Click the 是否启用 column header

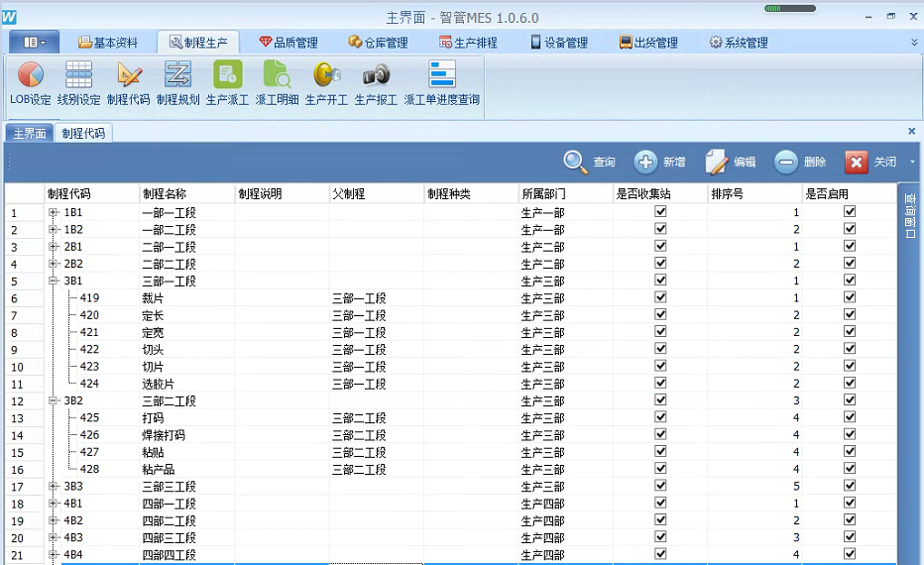(850, 194)
